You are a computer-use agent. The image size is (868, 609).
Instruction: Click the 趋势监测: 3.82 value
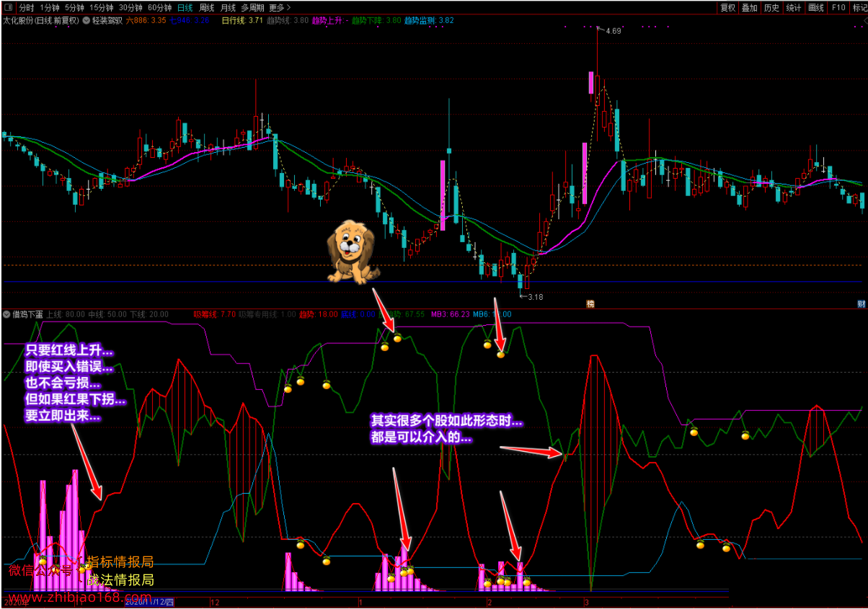[x=429, y=20]
